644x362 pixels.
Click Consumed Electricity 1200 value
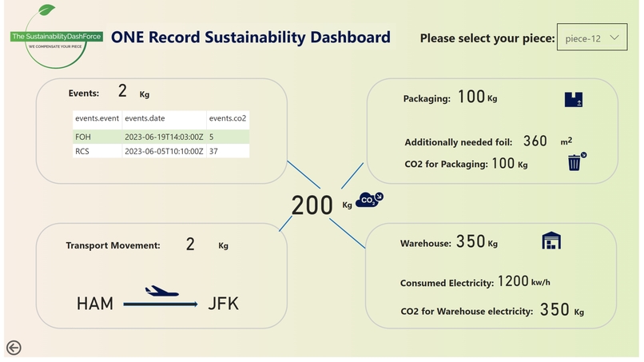(513, 281)
